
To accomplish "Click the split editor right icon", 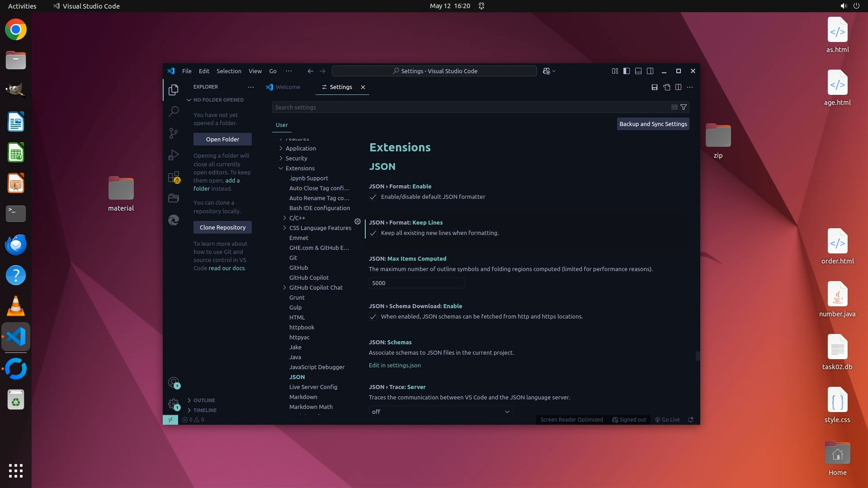I will (678, 87).
